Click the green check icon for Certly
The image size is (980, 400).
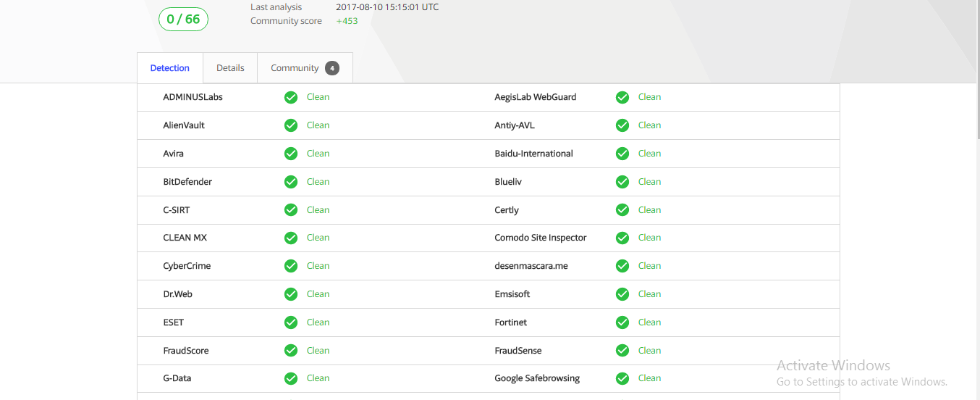[x=622, y=210]
